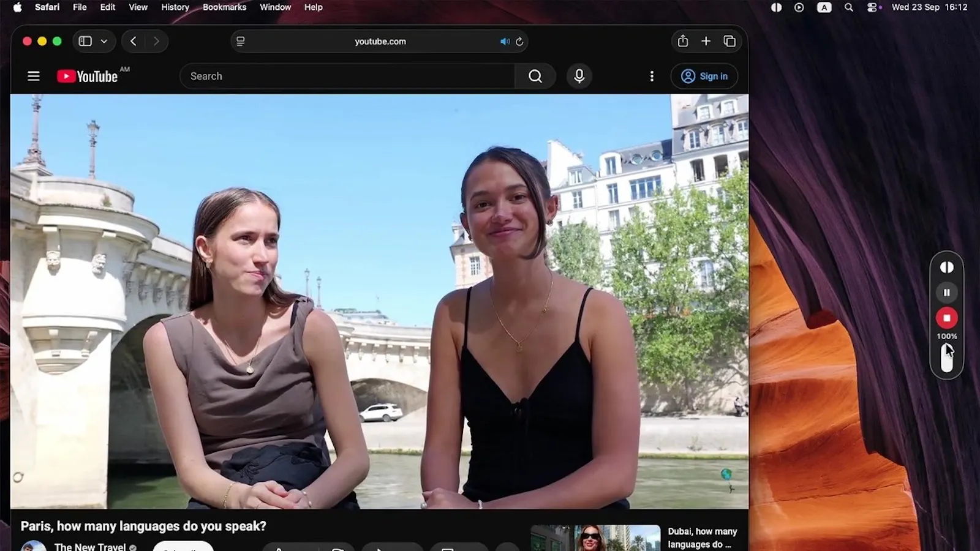Pause the screen recording

pyautogui.click(x=947, y=293)
